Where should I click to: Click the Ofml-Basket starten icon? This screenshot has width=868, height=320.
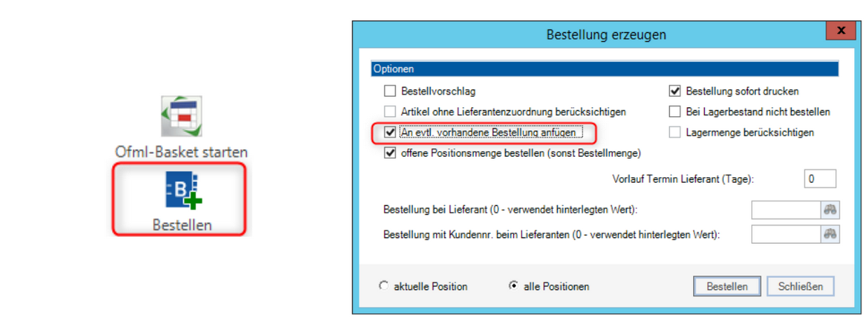click(181, 116)
